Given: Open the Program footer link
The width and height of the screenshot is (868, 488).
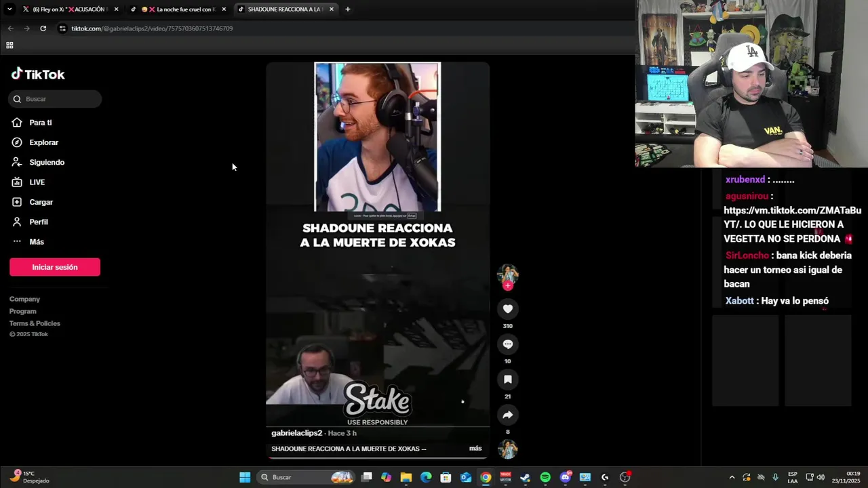Looking at the screenshot, I should 23,311.
